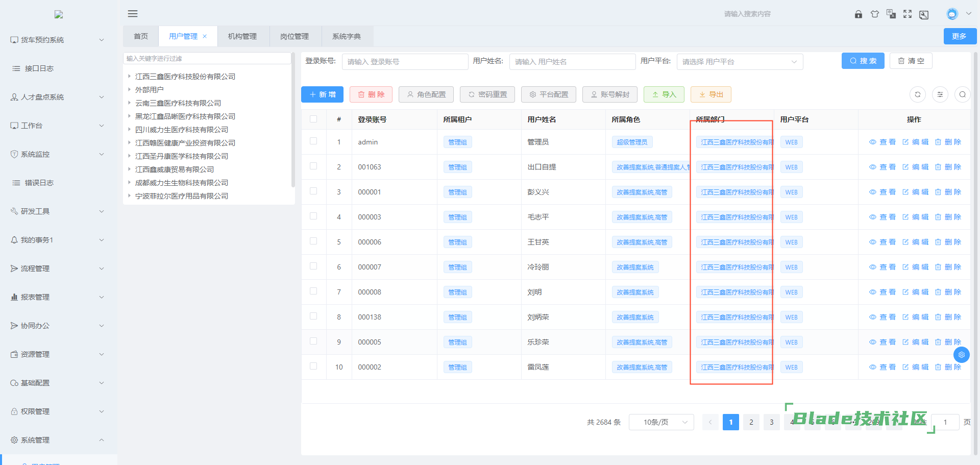This screenshot has height=465, width=980.
Task: Expand 江西三鑫医疗科技股份有限公司 tree node
Action: click(130, 76)
